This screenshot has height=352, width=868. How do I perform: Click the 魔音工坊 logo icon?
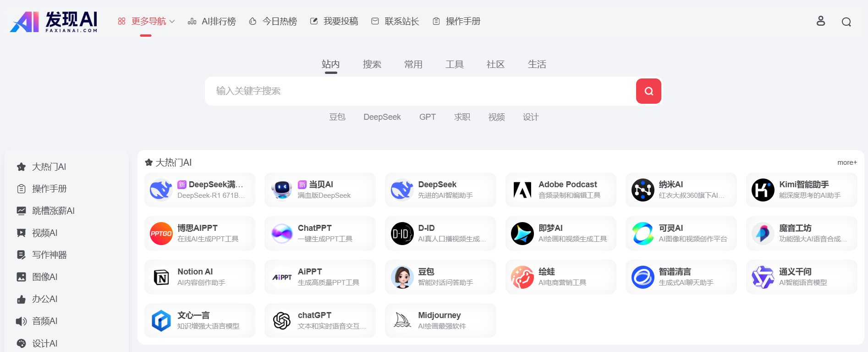[763, 233]
